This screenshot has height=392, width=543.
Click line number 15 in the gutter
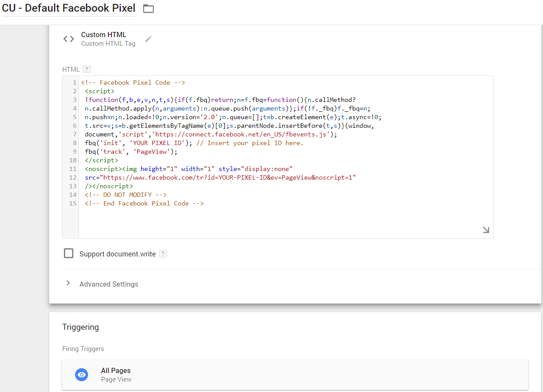click(73, 203)
